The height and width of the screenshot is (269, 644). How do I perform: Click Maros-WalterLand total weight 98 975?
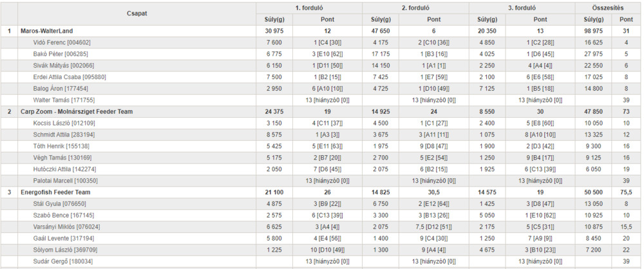594,31
